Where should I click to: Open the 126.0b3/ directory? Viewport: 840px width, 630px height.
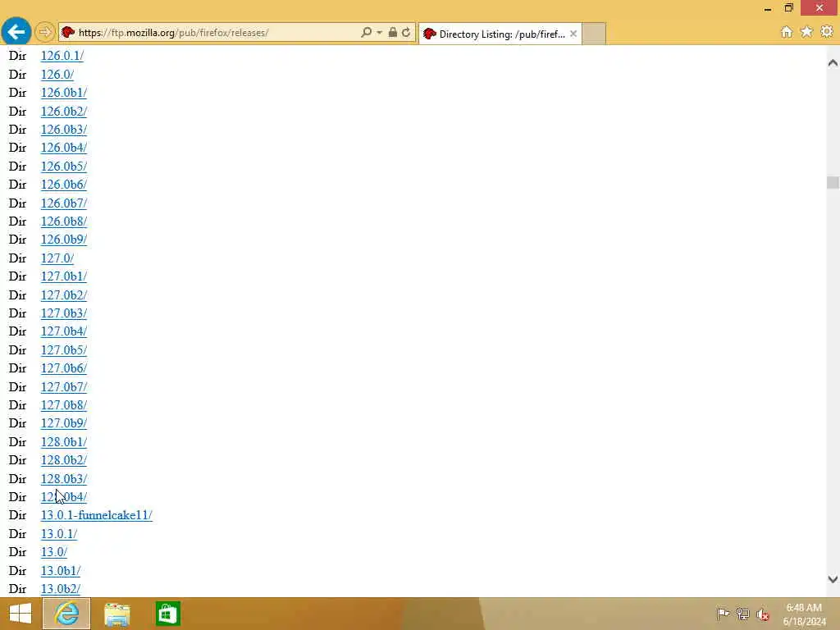pyautogui.click(x=64, y=130)
